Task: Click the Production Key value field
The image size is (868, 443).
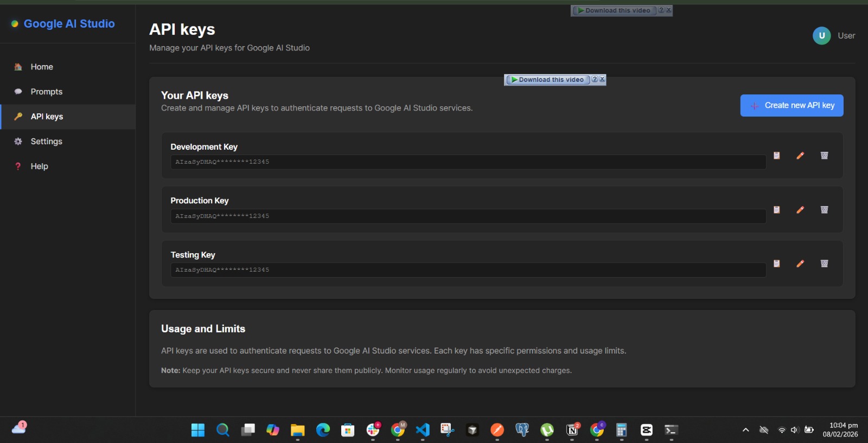Action: pos(468,216)
